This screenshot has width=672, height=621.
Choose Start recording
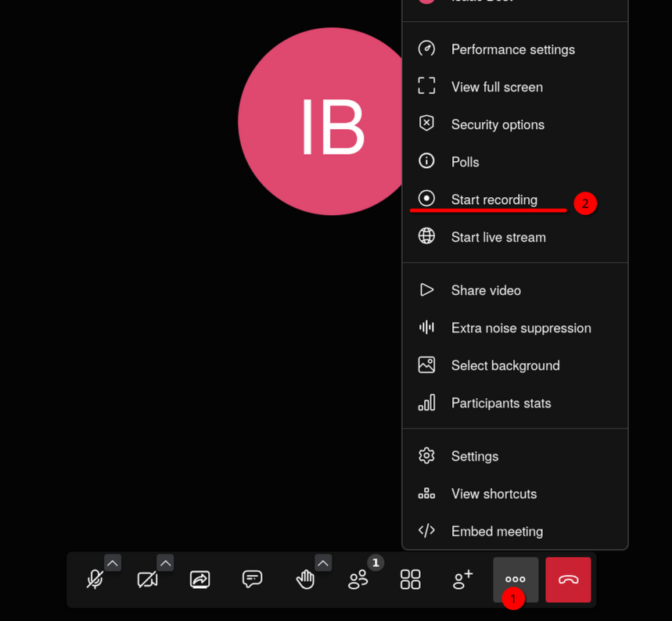click(515, 199)
